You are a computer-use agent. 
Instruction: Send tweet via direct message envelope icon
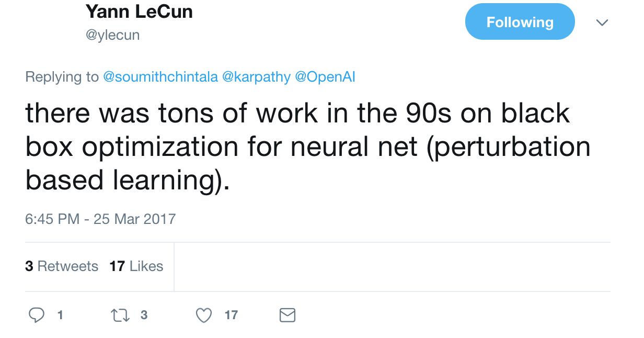tap(287, 315)
